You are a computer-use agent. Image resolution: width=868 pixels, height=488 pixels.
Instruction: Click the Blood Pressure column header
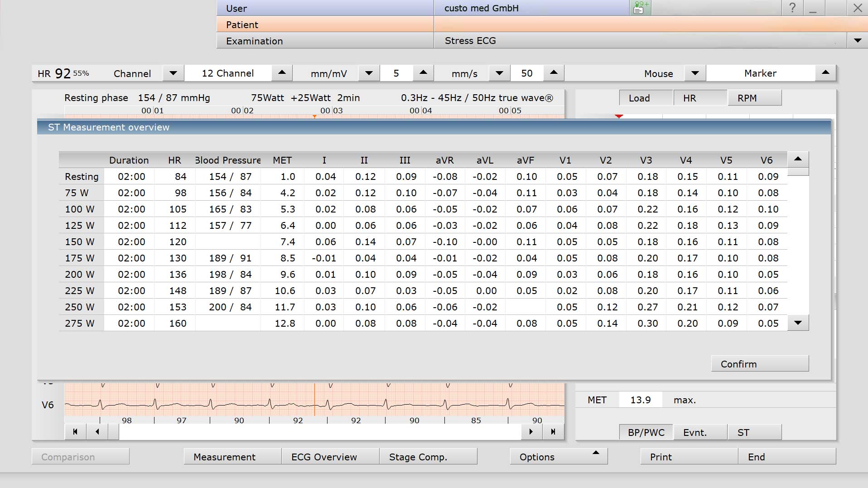228,160
